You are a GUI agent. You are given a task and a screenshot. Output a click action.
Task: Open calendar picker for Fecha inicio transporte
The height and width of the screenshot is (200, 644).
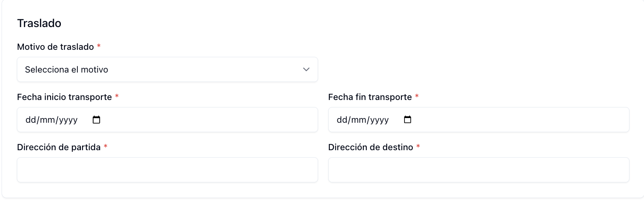pyautogui.click(x=96, y=120)
